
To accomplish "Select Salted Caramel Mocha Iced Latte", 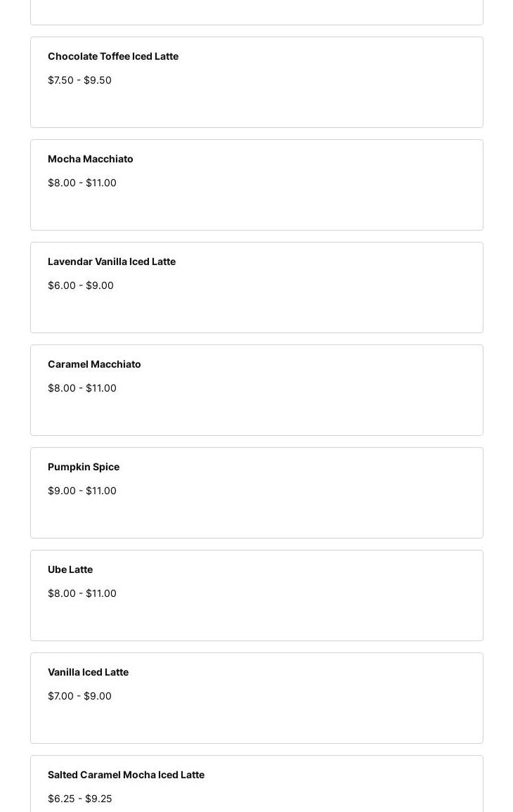I will pyautogui.click(x=126, y=775).
